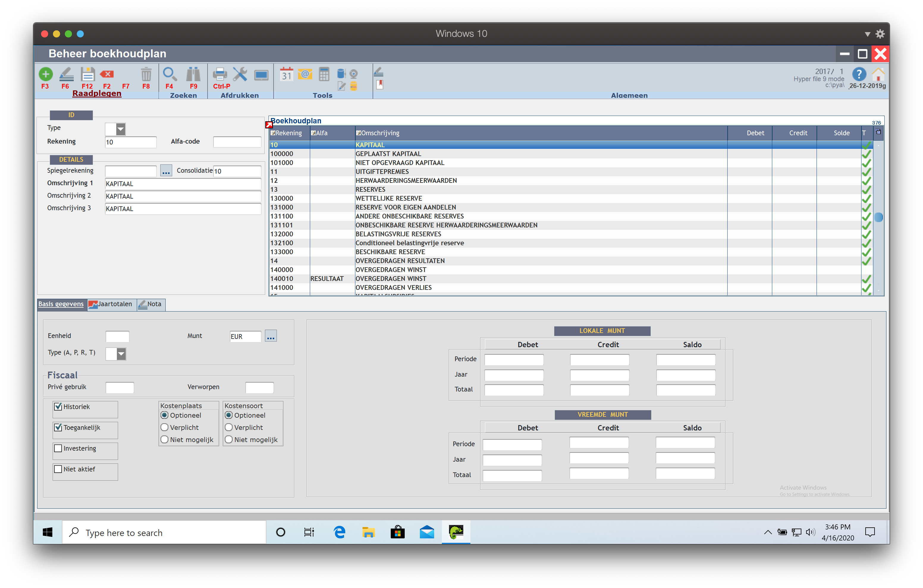Click the green add (F3) icon

pos(45,74)
